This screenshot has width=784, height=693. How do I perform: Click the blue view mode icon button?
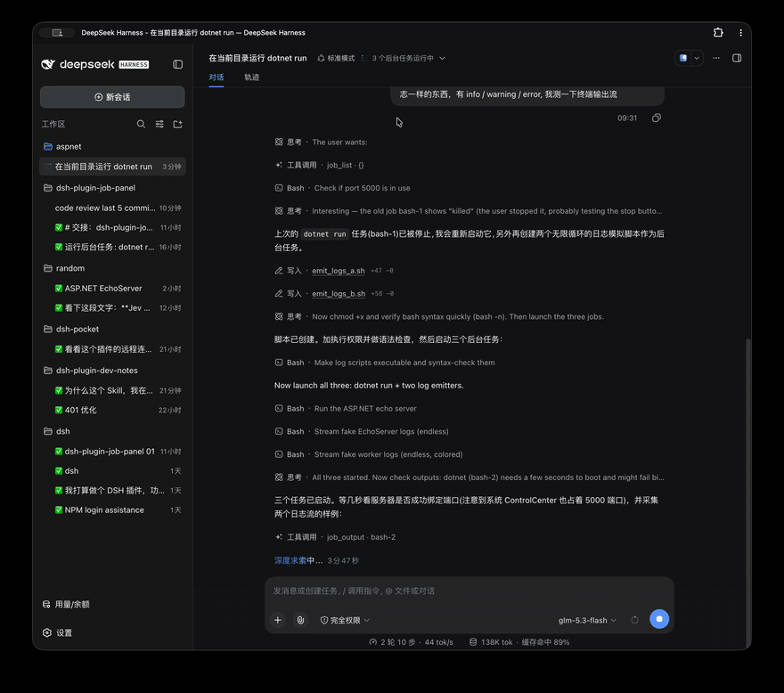tap(683, 58)
